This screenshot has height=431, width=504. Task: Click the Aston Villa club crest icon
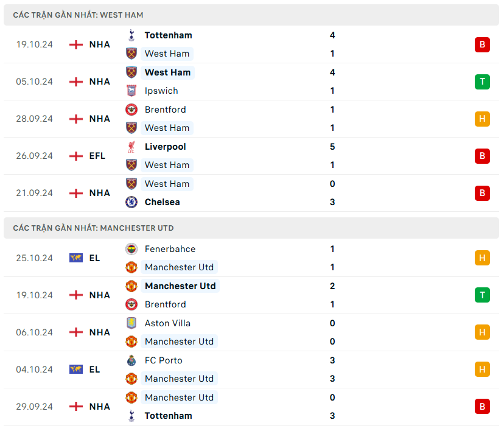click(x=131, y=323)
